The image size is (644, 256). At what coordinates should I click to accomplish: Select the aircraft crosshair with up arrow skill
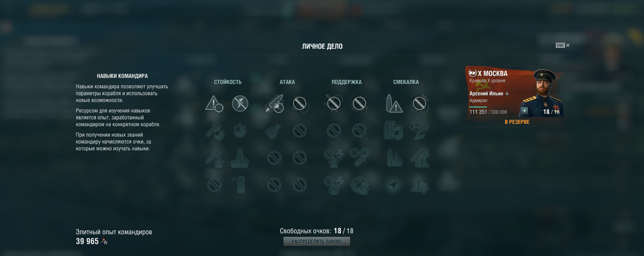(359, 185)
